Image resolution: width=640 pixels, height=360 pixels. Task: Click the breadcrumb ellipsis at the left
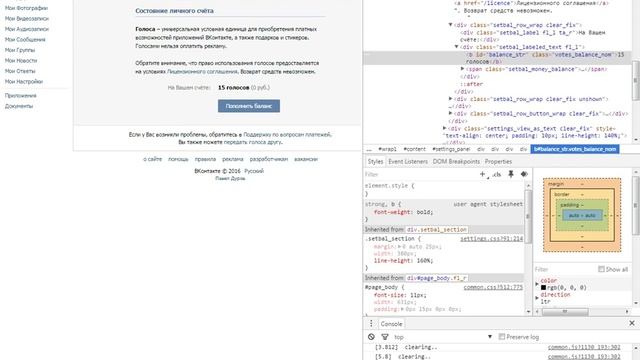click(369, 149)
